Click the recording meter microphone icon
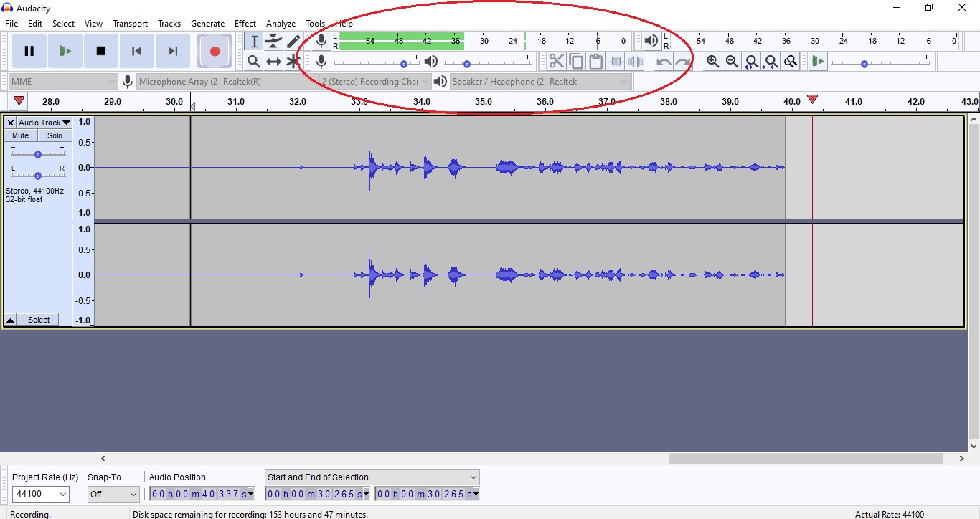980x519 pixels. 321,41
